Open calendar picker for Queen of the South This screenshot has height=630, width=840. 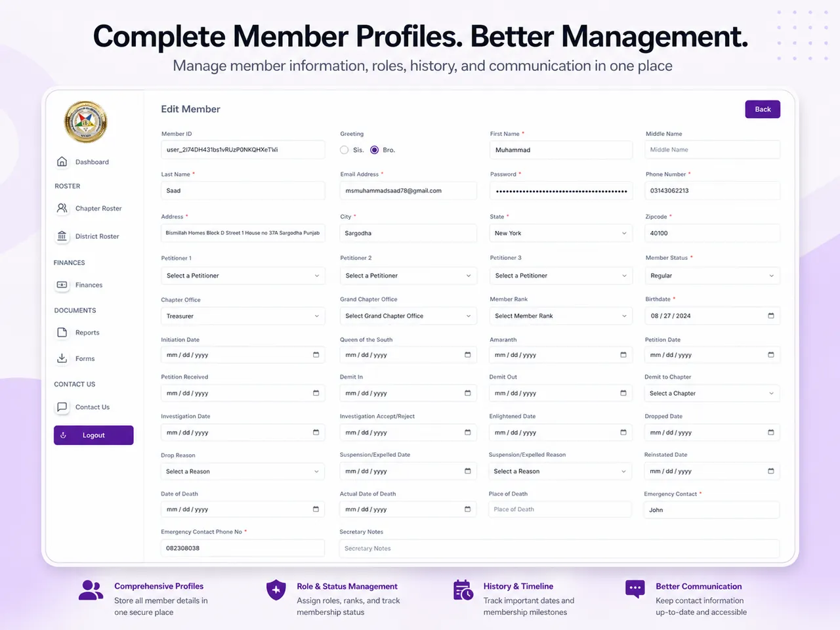467,354
